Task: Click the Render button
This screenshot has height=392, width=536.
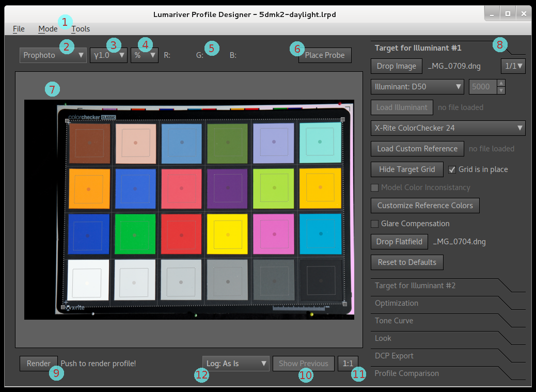Action: (x=39, y=364)
